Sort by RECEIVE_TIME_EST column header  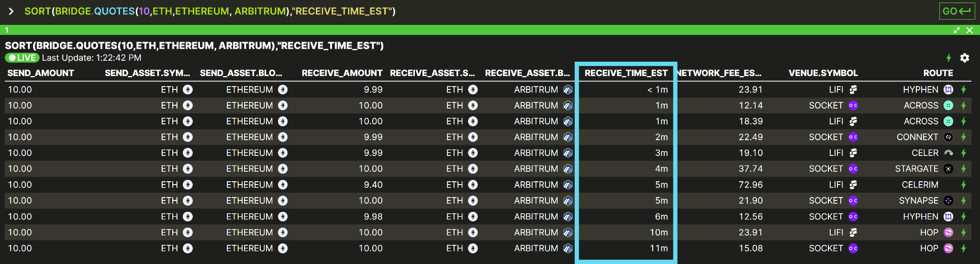[626, 73]
